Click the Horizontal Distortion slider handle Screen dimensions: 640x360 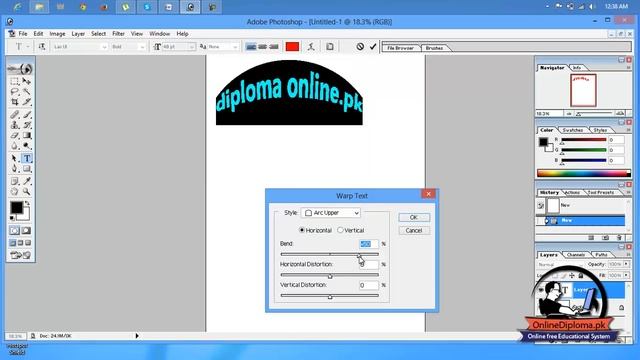point(330,276)
